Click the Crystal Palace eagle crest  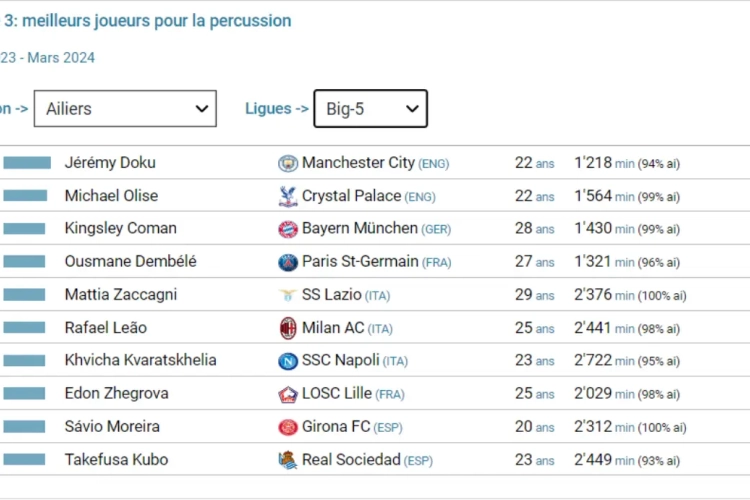click(x=288, y=196)
